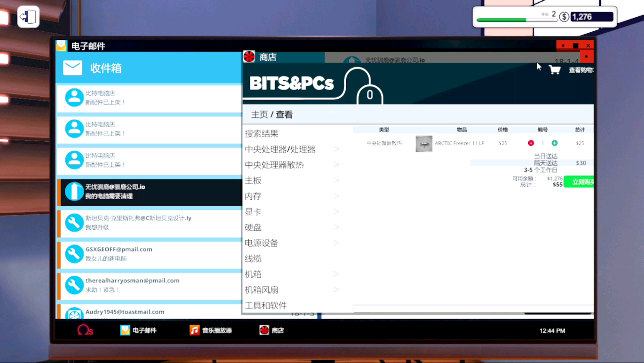Click the green 立刻购买 button

tap(579, 182)
